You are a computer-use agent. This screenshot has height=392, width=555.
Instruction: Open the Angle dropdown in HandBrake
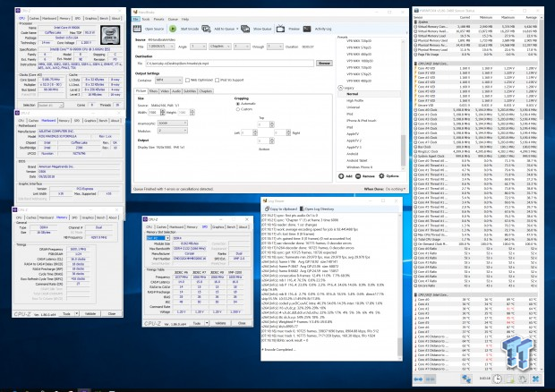pyautogui.click(x=198, y=47)
